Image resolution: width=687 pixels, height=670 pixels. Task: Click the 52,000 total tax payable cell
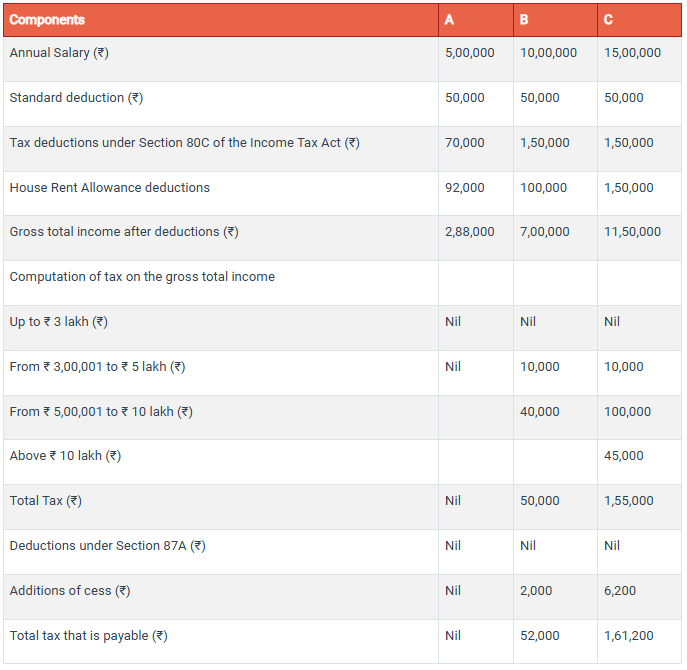pyautogui.click(x=540, y=636)
